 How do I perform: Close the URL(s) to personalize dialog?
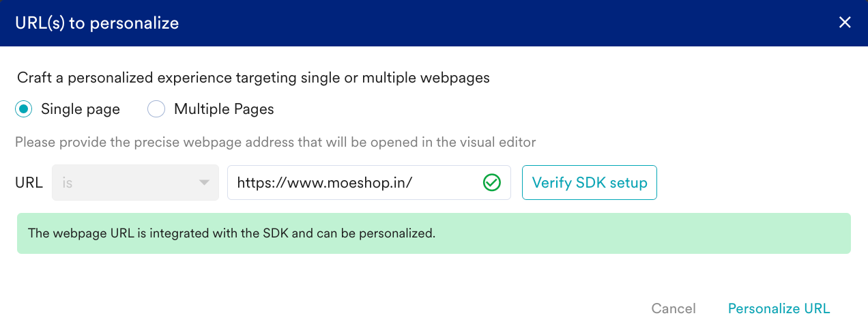click(x=845, y=23)
